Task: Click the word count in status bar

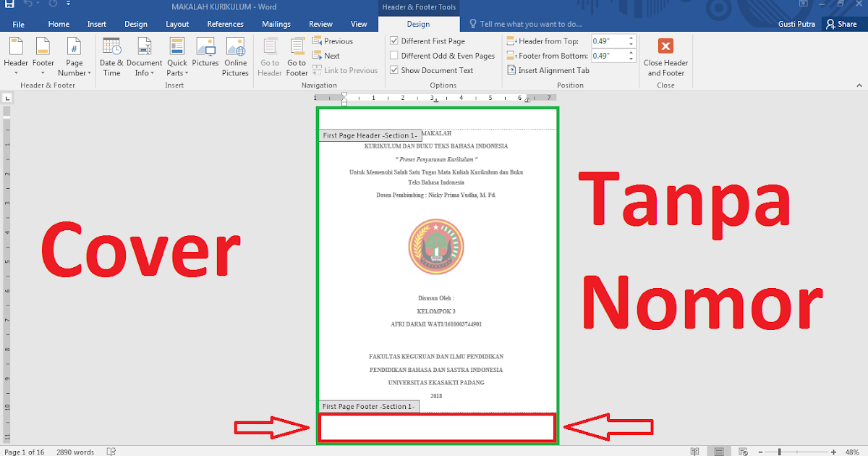Action: point(75,451)
